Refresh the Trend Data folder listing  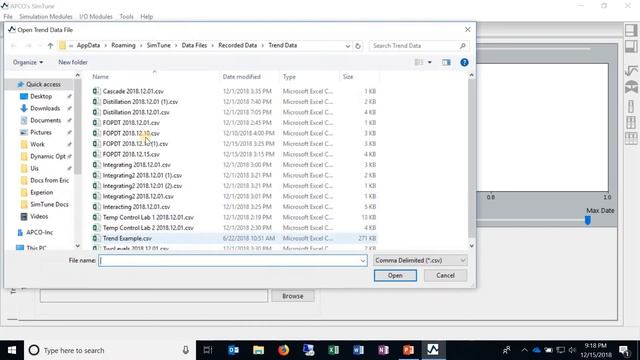click(358, 46)
